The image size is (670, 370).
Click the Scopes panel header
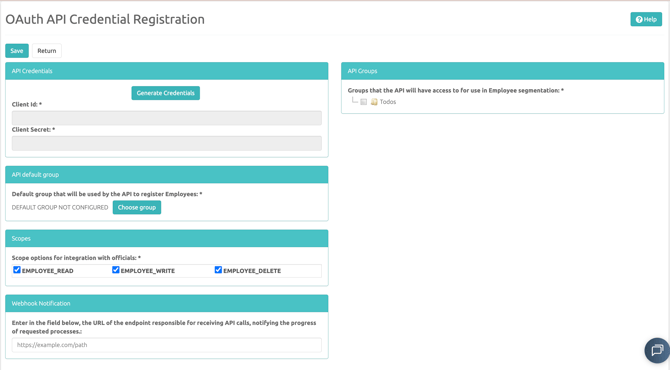click(167, 238)
